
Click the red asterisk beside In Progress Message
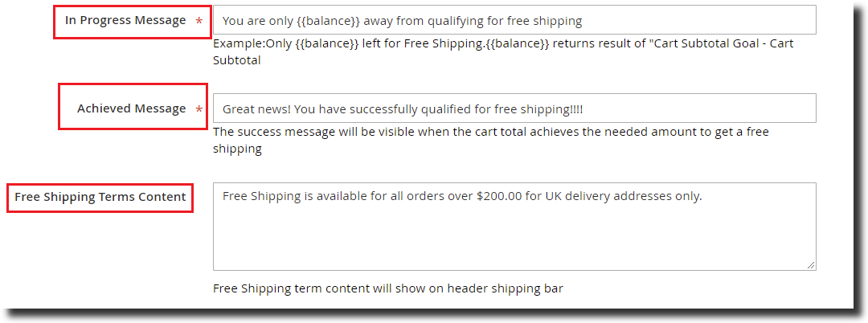[x=199, y=21]
